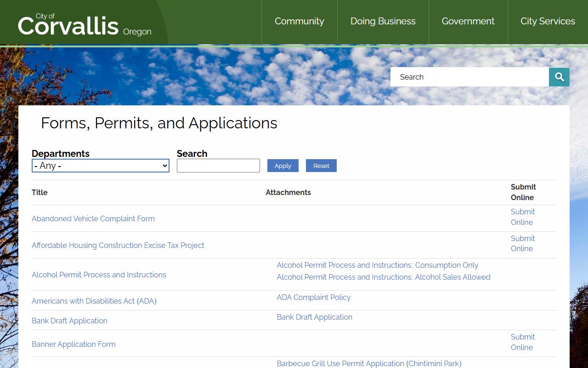Apply the forms filter
Viewport: 588px width, 368px height.
[x=283, y=166]
